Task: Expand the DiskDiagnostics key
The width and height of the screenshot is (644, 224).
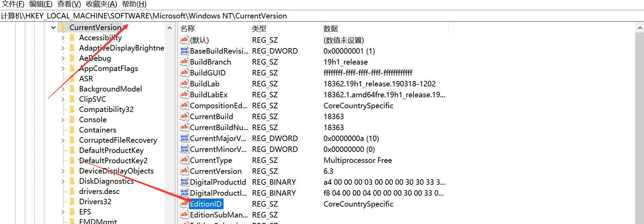Action: click(x=63, y=181)
